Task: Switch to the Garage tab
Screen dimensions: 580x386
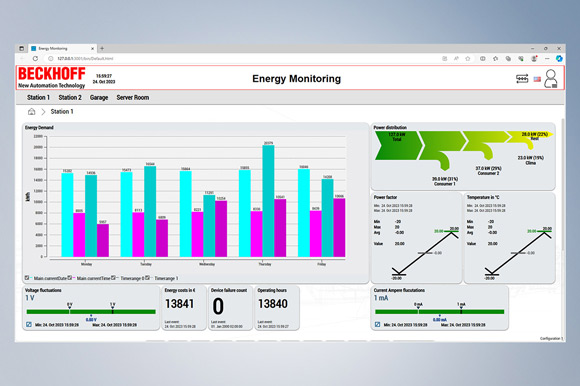Action: [x=99, y=98]
